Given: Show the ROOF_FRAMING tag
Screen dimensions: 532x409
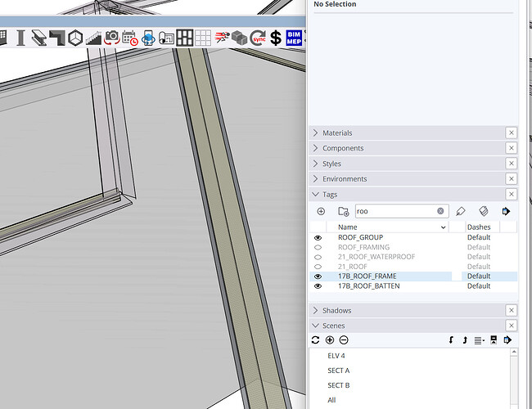Looking at the screenshot, I should [318, 247].
